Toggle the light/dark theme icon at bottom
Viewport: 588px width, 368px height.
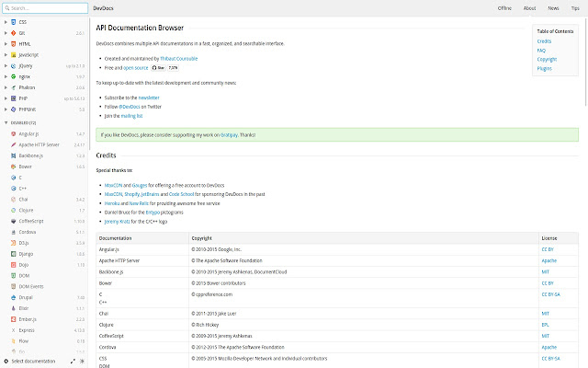pos(82,362)
